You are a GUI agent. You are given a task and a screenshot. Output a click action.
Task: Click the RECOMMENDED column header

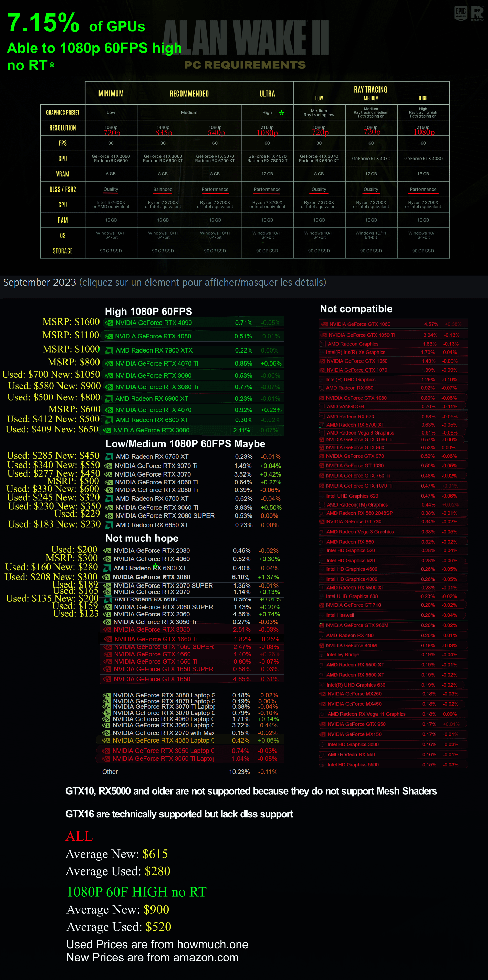pyautogui.click(x=189, y=94)
